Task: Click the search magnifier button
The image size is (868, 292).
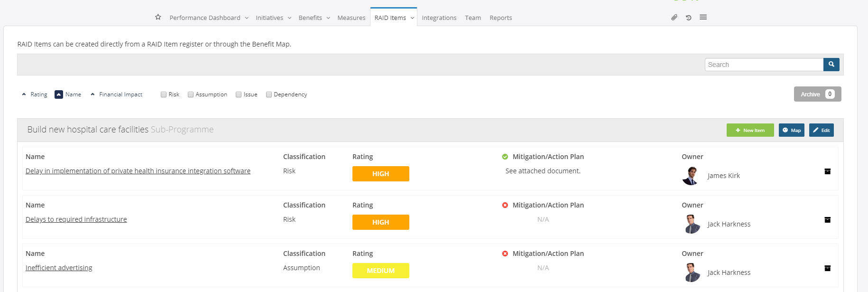Action: (x=831, y=65)
